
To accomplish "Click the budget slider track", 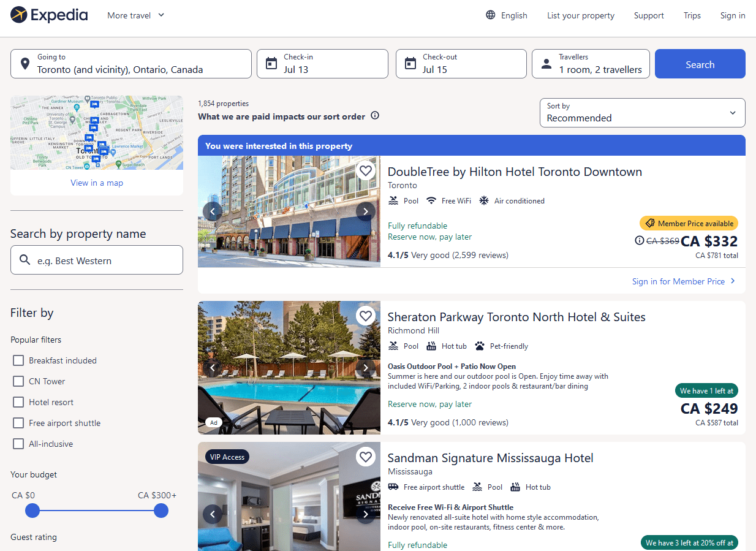I will 97,511.
